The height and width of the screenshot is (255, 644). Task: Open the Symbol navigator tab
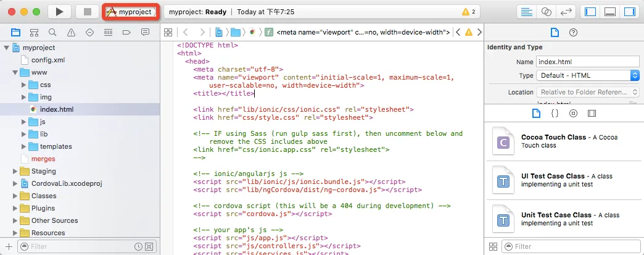34,32
